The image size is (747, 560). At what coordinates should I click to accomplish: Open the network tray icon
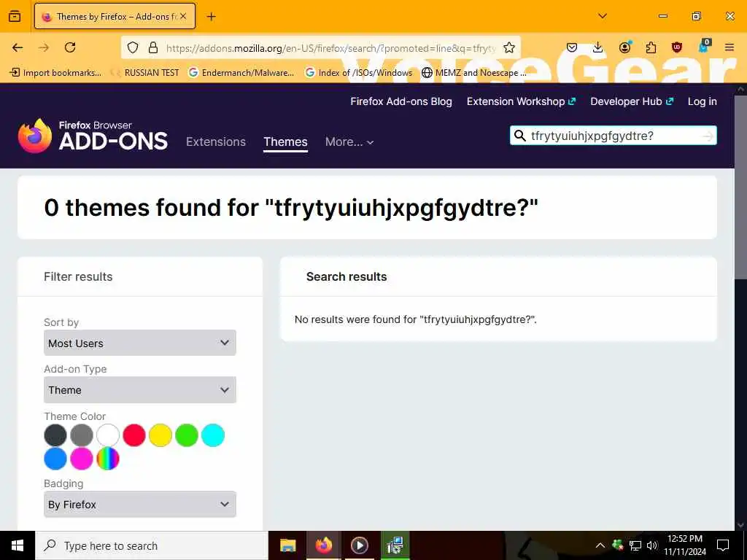[x=635, y=545]
